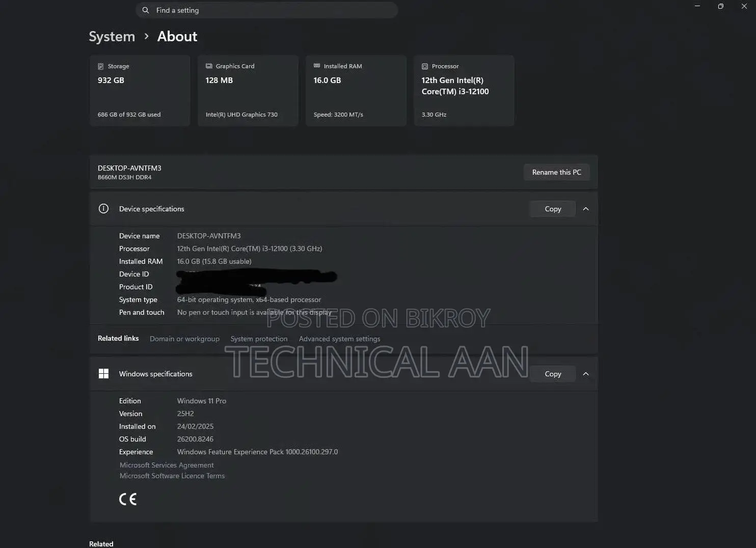756x548 pixels.
Task: Select the Windows Feature Experience Pack text
Action: coord(257,452)
